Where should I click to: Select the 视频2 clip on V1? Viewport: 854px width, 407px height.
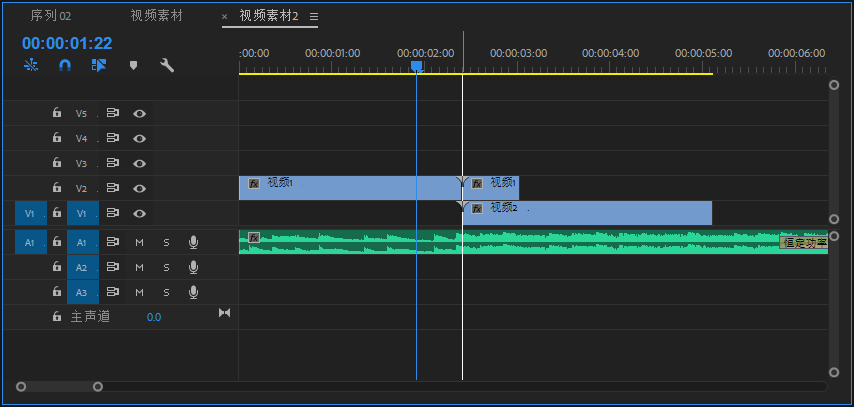pos(587,213)
